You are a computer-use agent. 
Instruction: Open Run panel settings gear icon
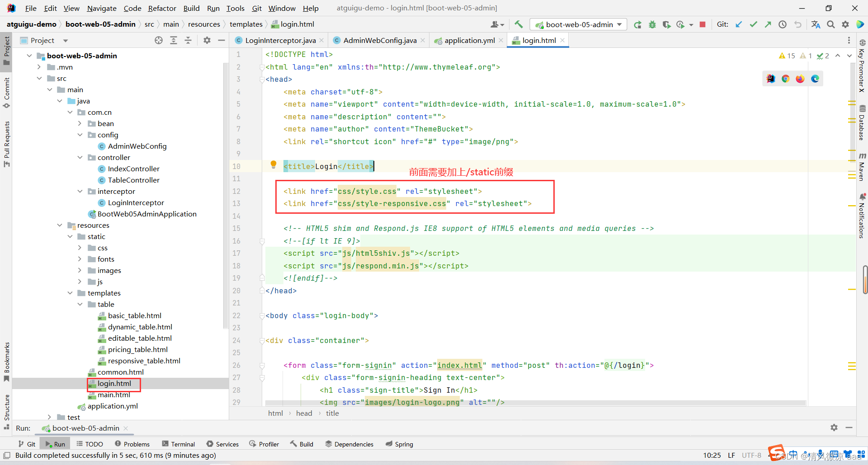tap(834, 427)
